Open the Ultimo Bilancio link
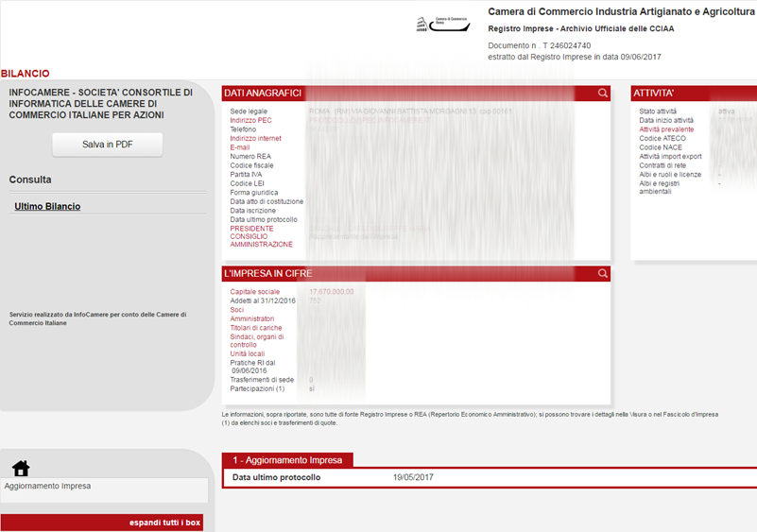 tap(47, 206)
